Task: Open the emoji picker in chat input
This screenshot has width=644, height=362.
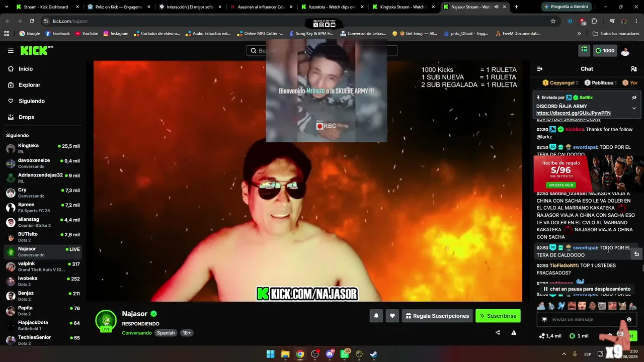Action: 629,319
